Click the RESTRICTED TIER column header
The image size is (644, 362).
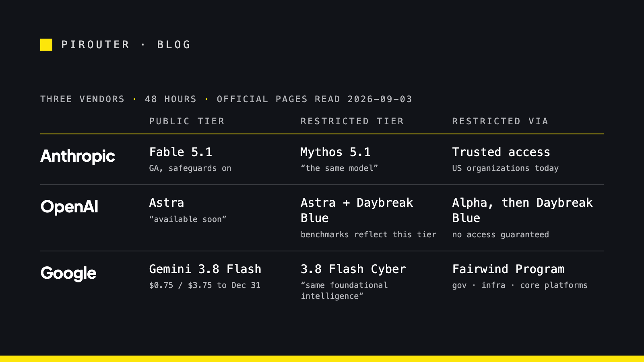click(352, 121)
